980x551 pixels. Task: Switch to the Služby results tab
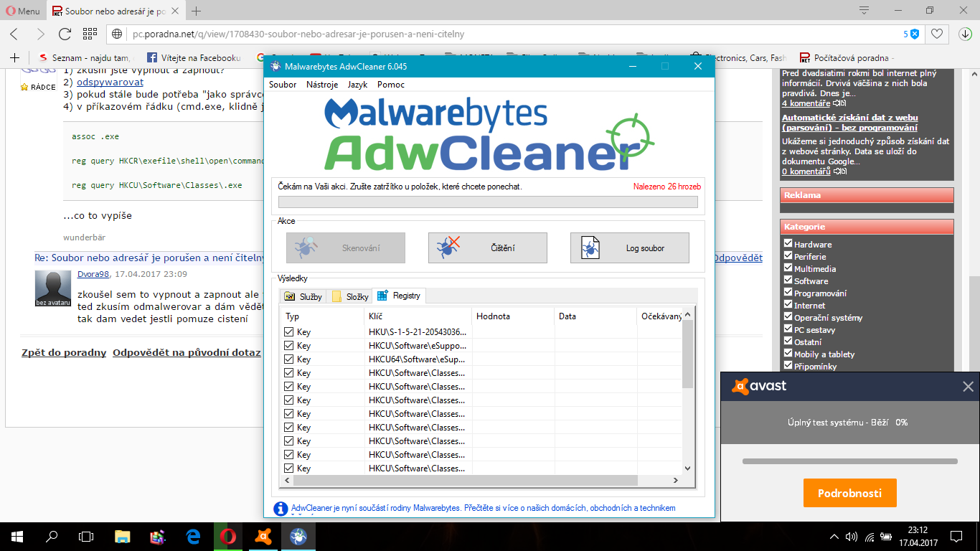pyautogui.click(x=303, y=296)
